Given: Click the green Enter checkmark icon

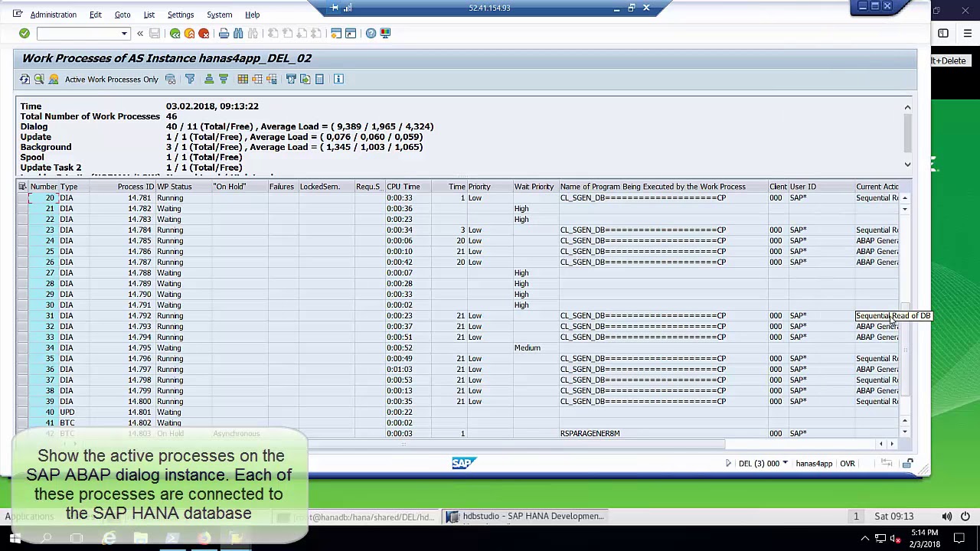Looking at the screenshot, I should tap(24, 33).
